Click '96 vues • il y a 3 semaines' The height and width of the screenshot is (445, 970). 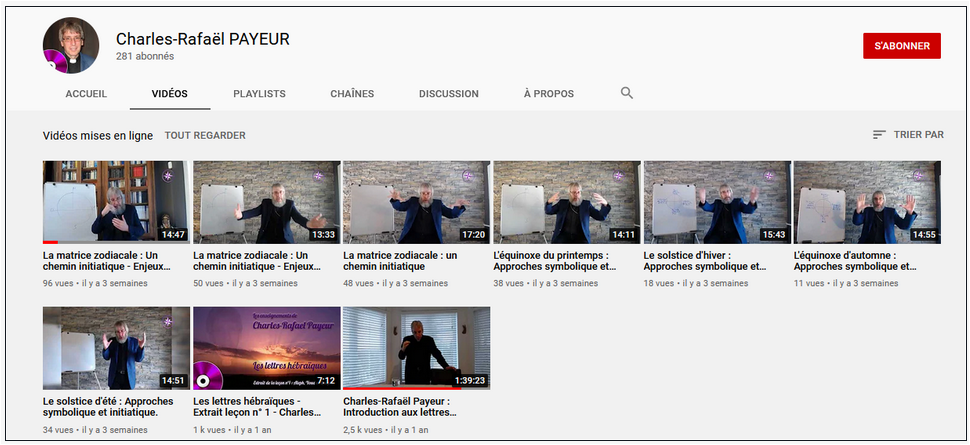95,283
